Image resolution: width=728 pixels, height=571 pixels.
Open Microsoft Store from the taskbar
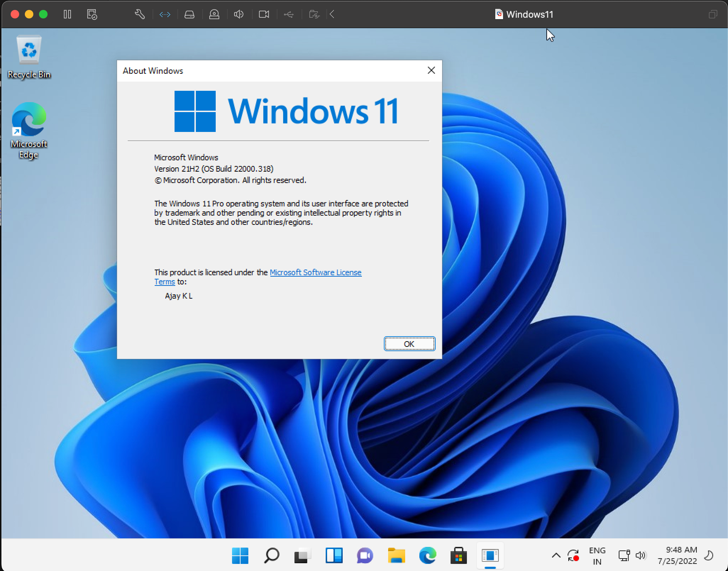(x=459, y=555)
